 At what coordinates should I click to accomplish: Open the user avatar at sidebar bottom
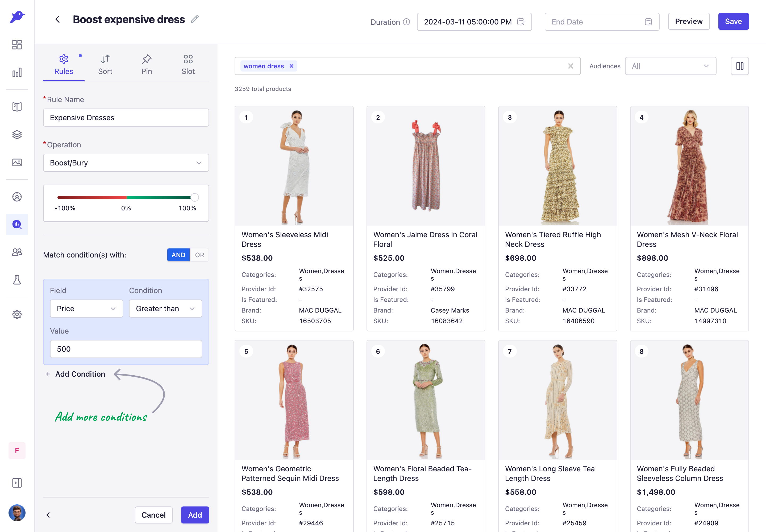(17, 513)
